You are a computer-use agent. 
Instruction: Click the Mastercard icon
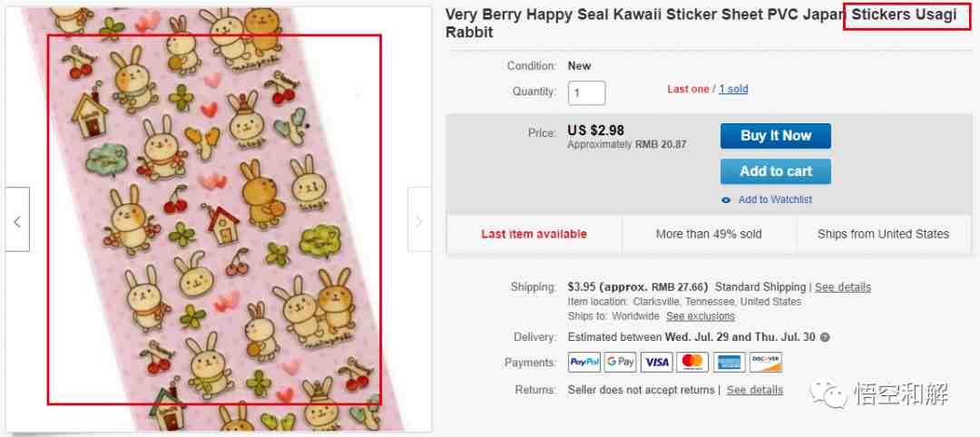click(x=692, y=362)
